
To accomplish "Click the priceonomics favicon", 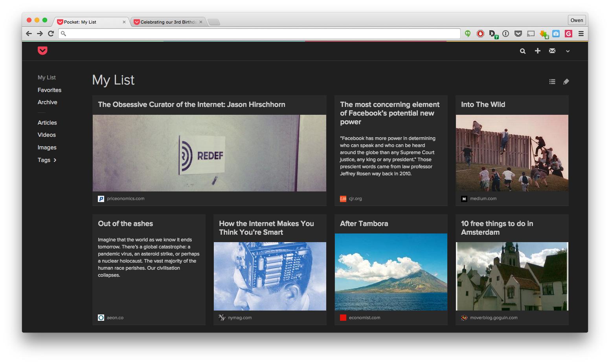I will click(101, 199).
